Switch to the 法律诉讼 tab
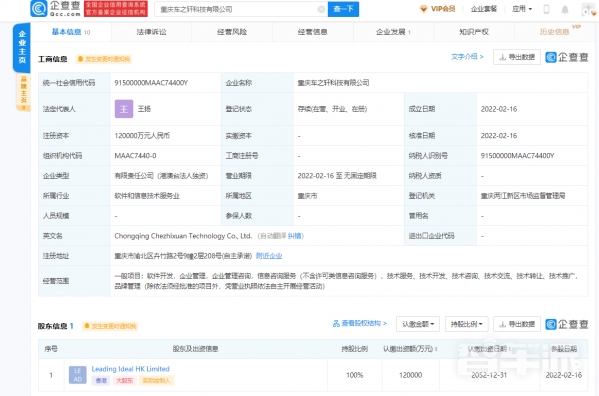This screenshot has width=599, height=396. tap(152, 32)
